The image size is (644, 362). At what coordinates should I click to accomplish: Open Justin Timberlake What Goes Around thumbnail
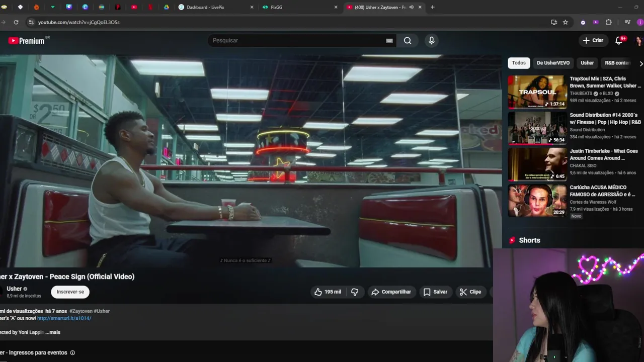(x=537, y=164)
